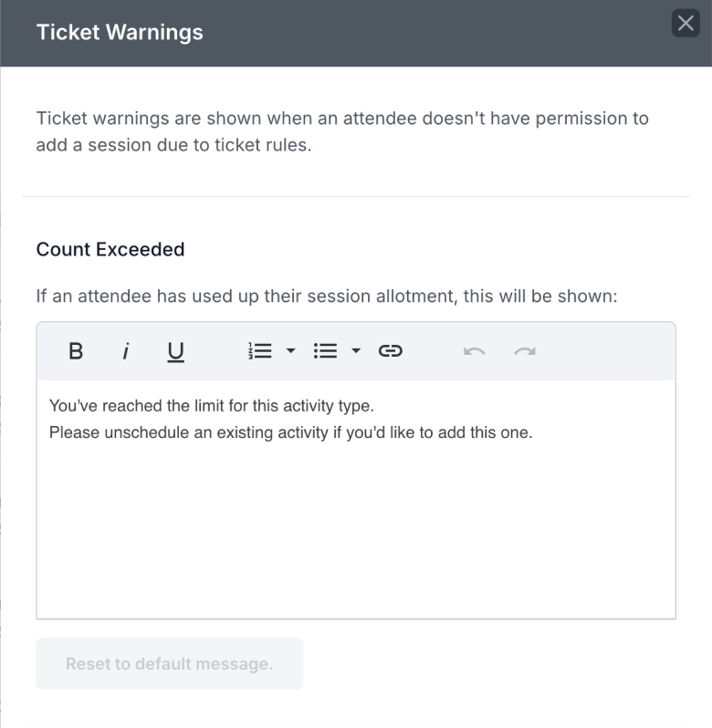Click the blank space in the editor toolbar
The image size is (712, 728).
pyautogui.click(x=603, y=351)
